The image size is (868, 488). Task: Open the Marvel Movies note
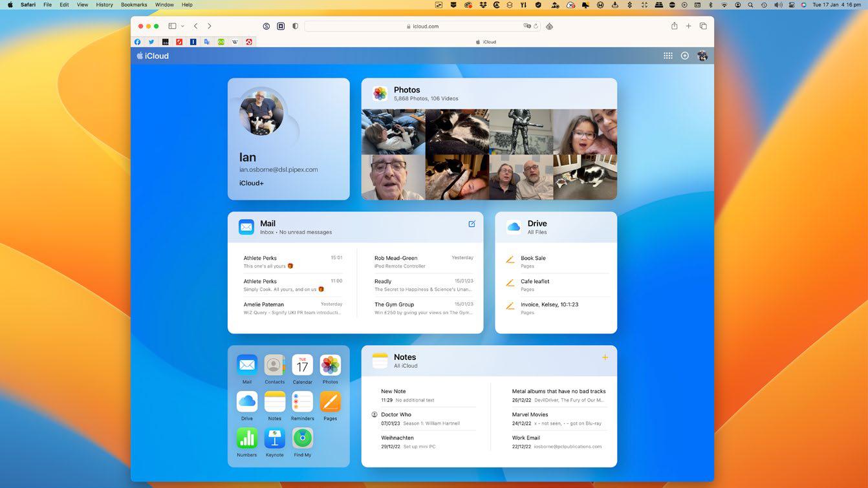pos(559,419)
